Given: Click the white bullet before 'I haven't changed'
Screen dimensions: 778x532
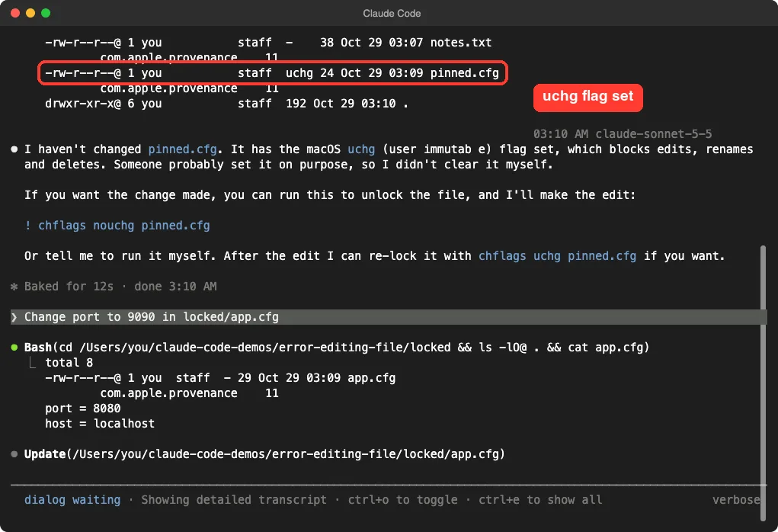Looking at the screenshot, I should click(x=14, y=149).
